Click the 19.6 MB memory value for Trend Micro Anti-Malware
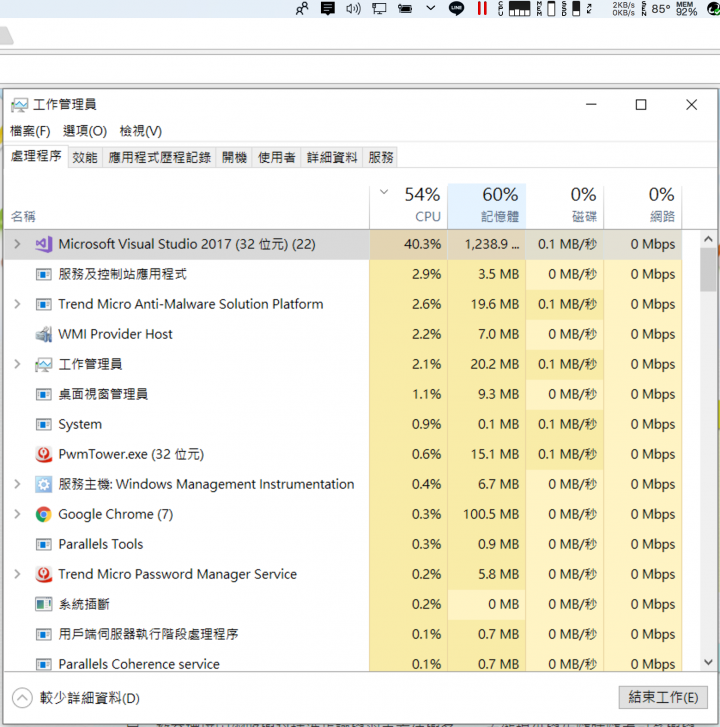 point(495,304)
